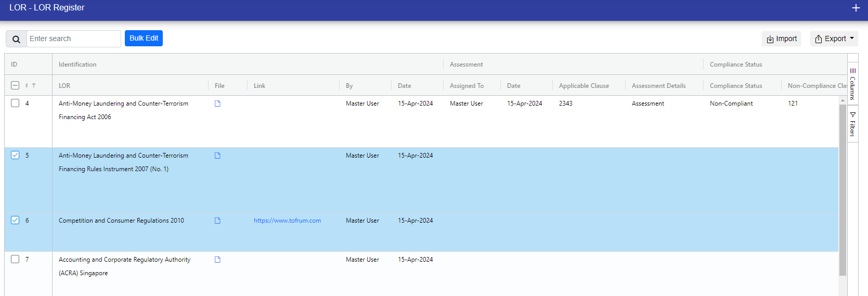The width and height of the screenshot is (868, 296).
Task: Click the Bulk Edit button
Action: 144,38
